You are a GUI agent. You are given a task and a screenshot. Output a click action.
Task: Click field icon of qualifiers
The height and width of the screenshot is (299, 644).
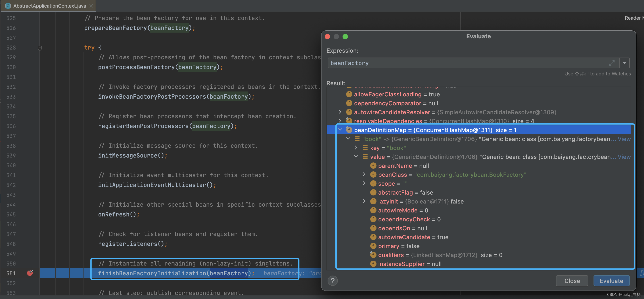pos(373,255)
